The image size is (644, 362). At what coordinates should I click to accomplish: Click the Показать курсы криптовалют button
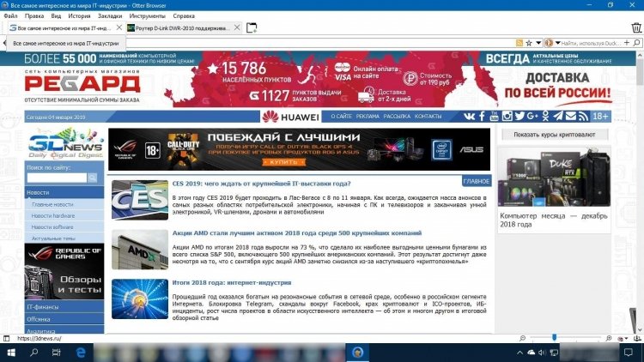(554, 135)
